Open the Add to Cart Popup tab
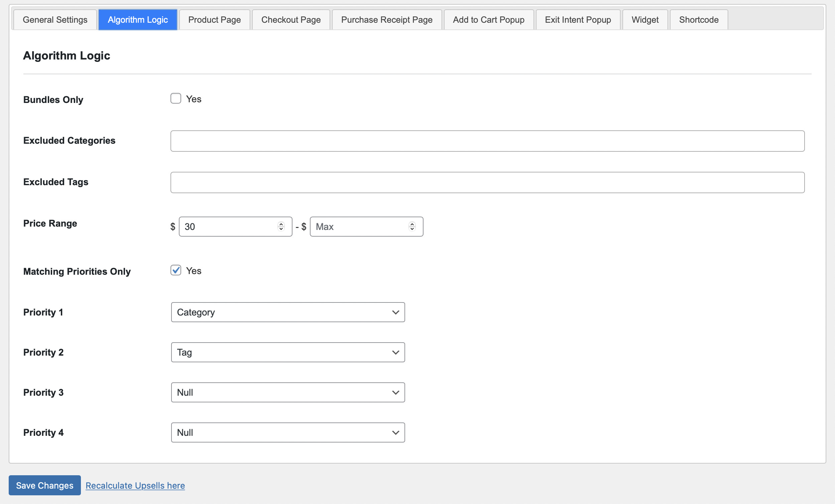The image size is (835, 504). (489, 20)
